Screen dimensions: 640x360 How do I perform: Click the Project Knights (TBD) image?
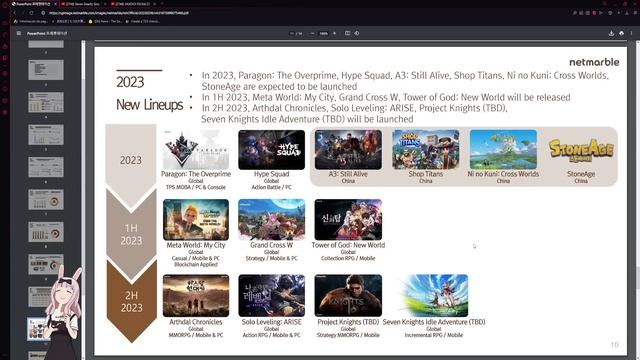[x=348, y=296]
